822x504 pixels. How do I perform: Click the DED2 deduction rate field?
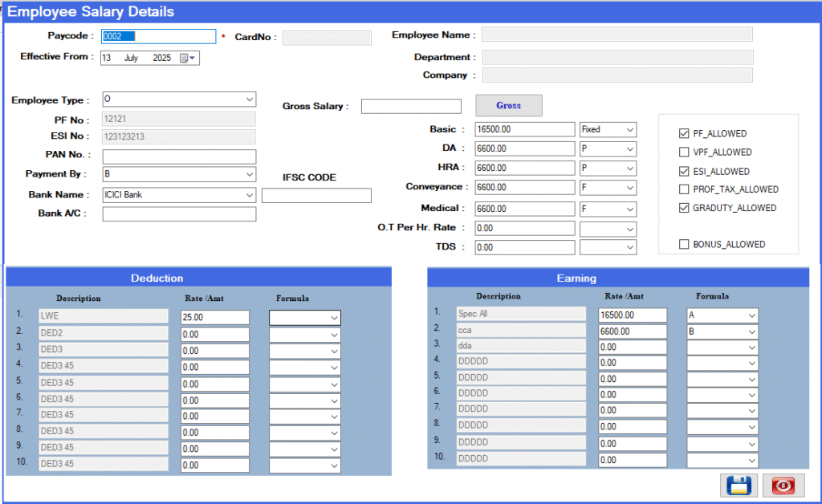click(x=215, y=334)
